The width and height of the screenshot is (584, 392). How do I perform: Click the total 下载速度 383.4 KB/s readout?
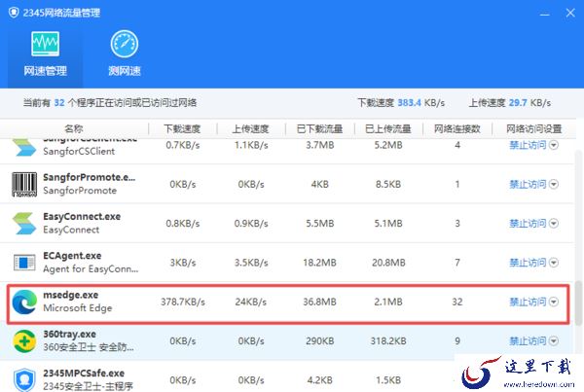tap(401, 103)
